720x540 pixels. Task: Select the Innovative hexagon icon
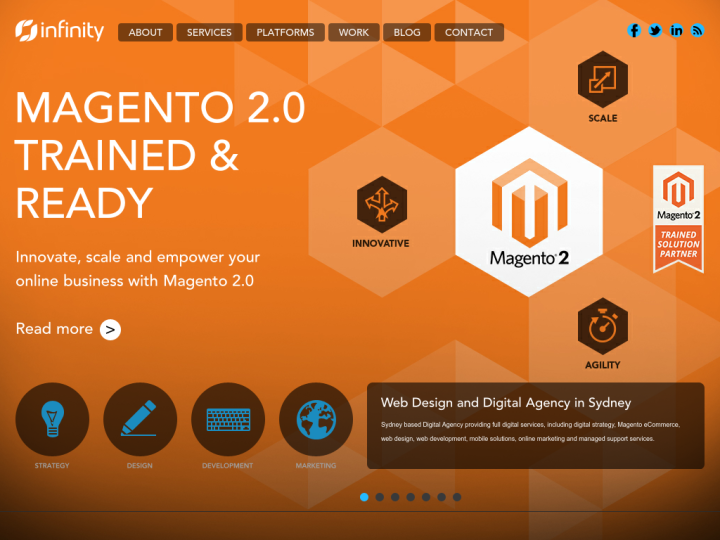381,204
